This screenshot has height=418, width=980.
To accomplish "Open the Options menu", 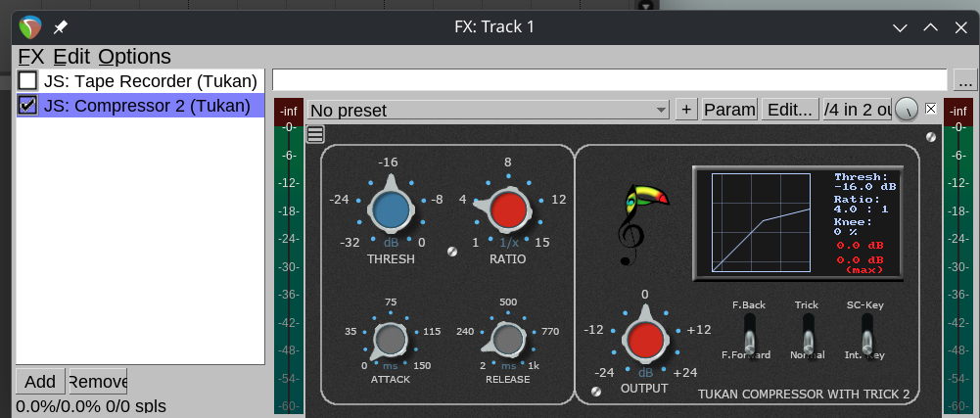I will 134,57.
